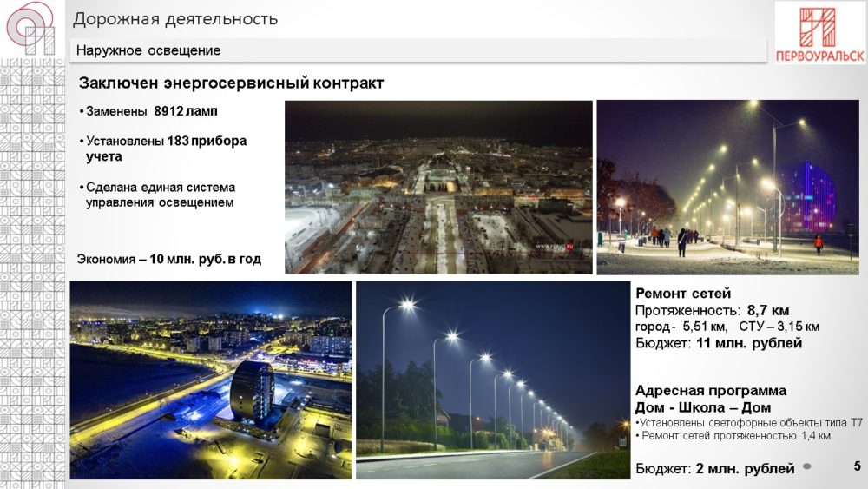Select the heading 'Заключен энергосервисный контракт'
The height and width of the screenshot is (489, 868).
click(x=231, y=83)
